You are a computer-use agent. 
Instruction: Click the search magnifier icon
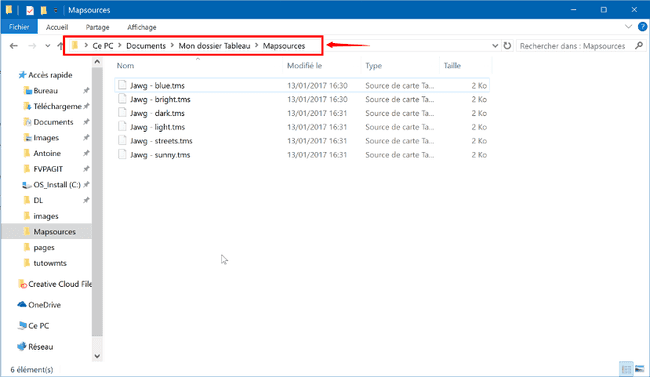pos(639,46)
